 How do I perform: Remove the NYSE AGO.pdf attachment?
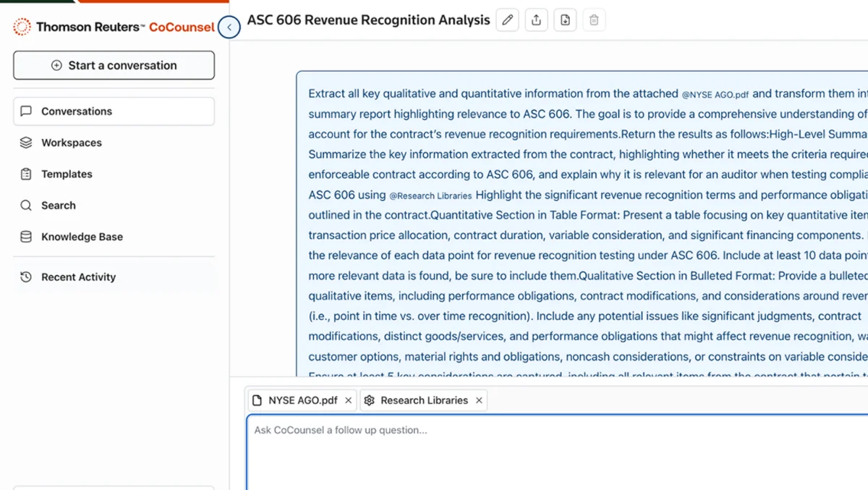tap(348, 400)
